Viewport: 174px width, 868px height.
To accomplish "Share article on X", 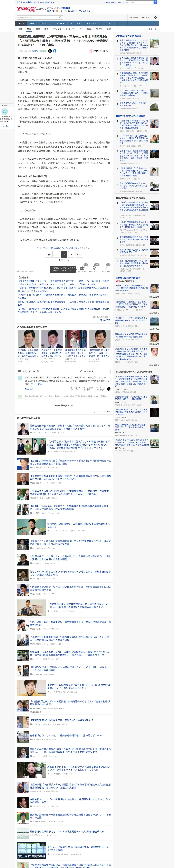I will coord(50,51).
